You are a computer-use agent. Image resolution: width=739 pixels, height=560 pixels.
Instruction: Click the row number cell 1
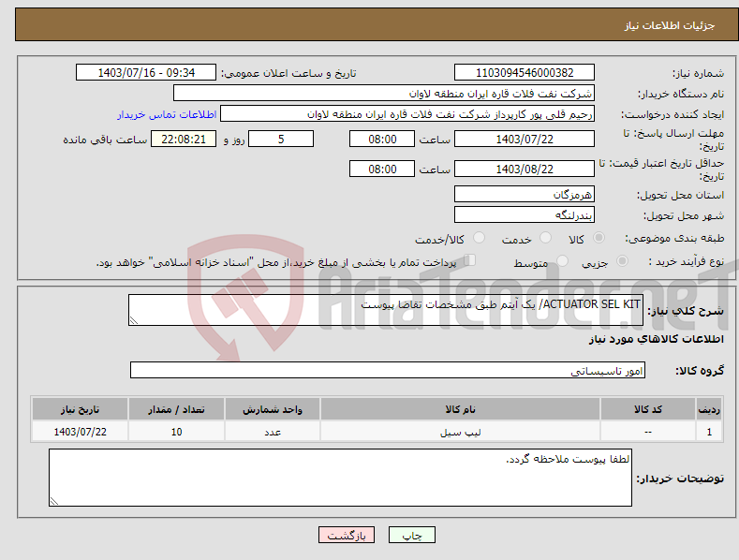click(709, 432)
